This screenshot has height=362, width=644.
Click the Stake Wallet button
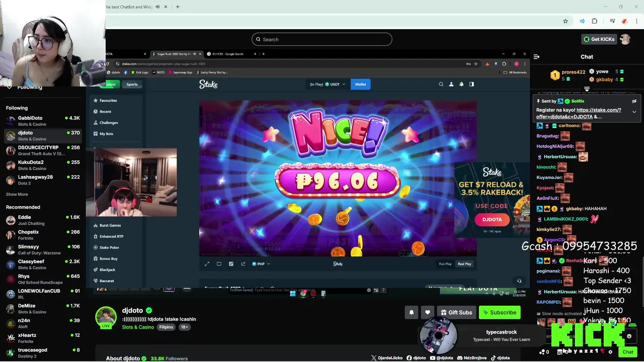[360, 84]
